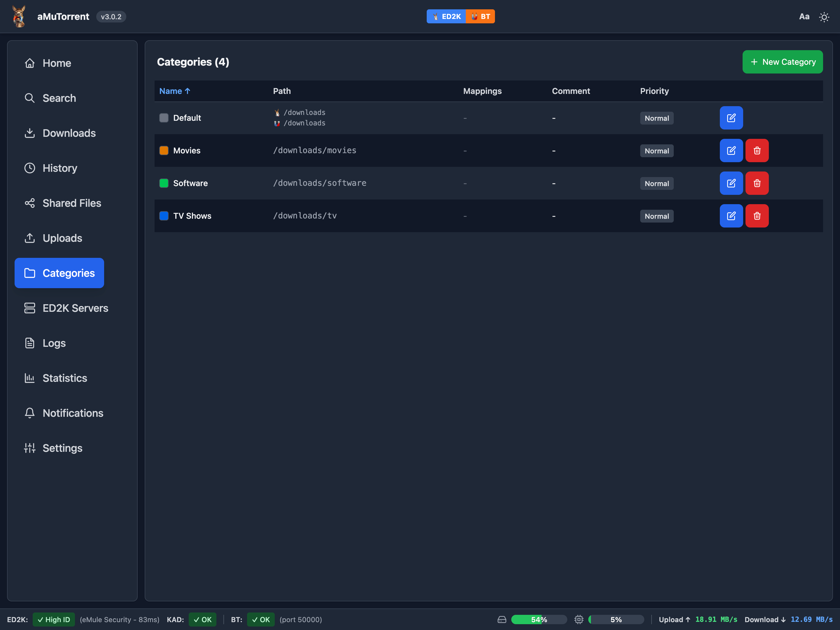Toggle the ED2K network filter

[446, 16]
